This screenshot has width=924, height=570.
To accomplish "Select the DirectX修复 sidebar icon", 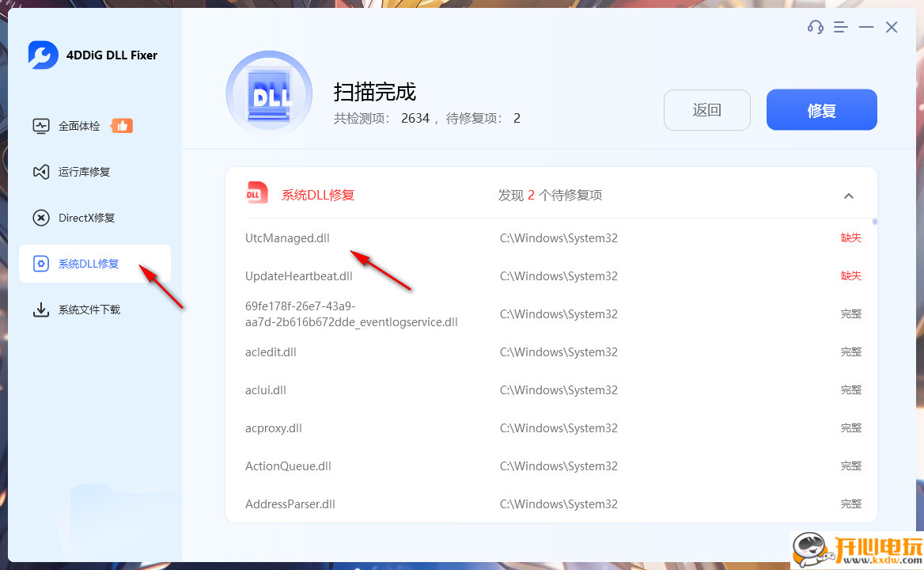I will click(41, 217).
